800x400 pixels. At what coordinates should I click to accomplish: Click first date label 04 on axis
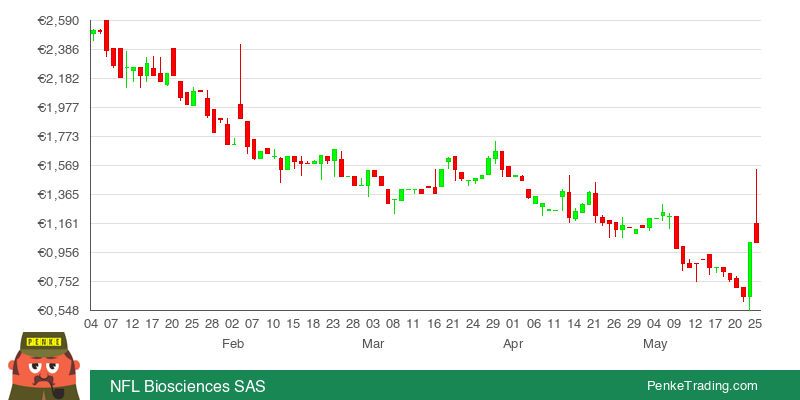(x=91, y=323)
